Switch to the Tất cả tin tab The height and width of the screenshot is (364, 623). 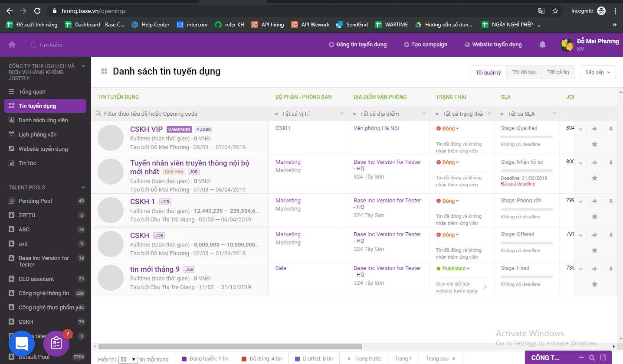pos(558,72)
